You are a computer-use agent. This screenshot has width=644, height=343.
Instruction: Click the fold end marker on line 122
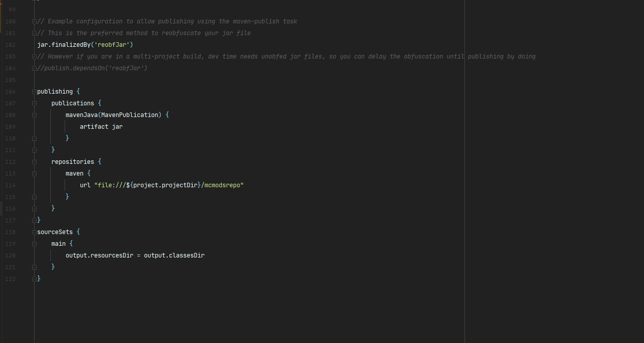(34, 279)
